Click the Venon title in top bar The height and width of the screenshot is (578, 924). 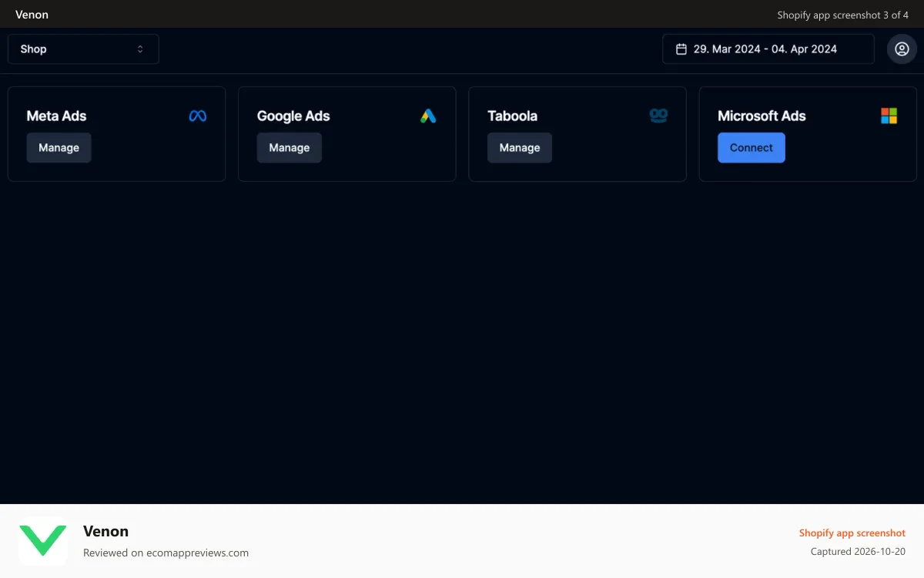coord(32,15)
